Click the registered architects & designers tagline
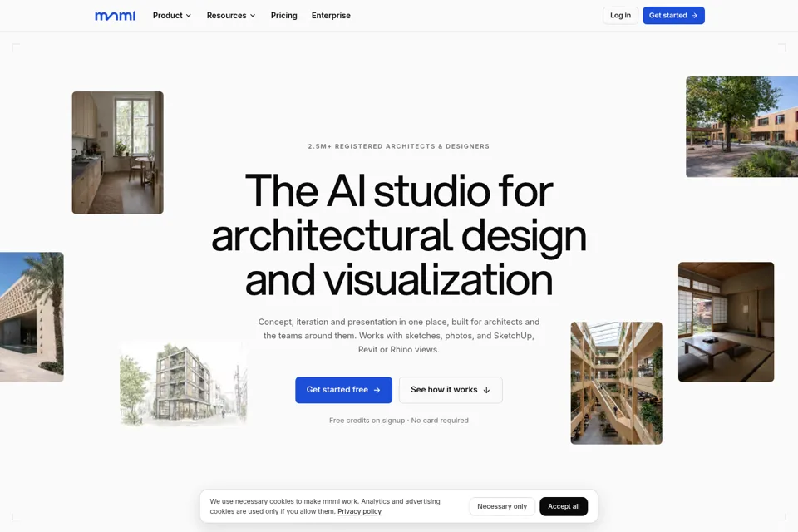The width and height of the screenshot is (798, 532). (x=398, y=146)
